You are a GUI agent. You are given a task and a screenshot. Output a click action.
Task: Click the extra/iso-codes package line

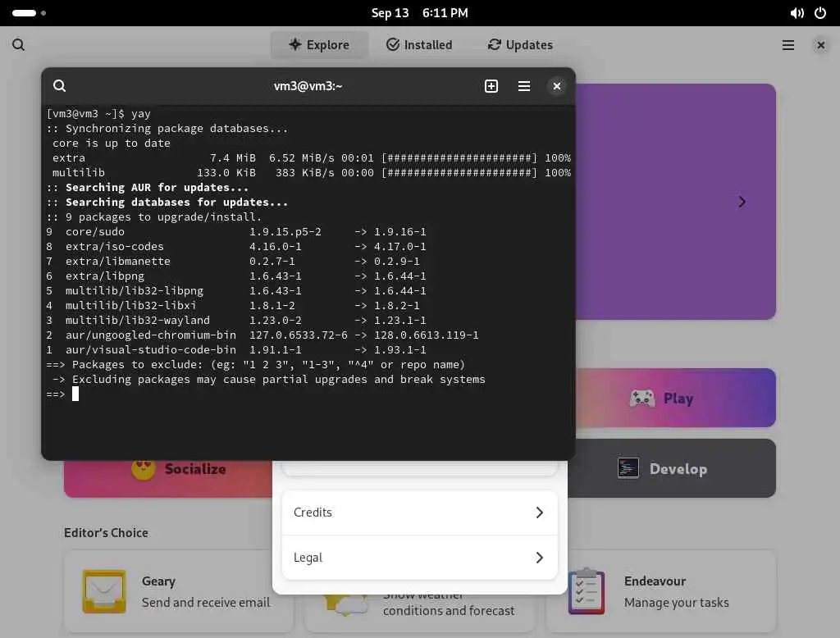[236, 246]
